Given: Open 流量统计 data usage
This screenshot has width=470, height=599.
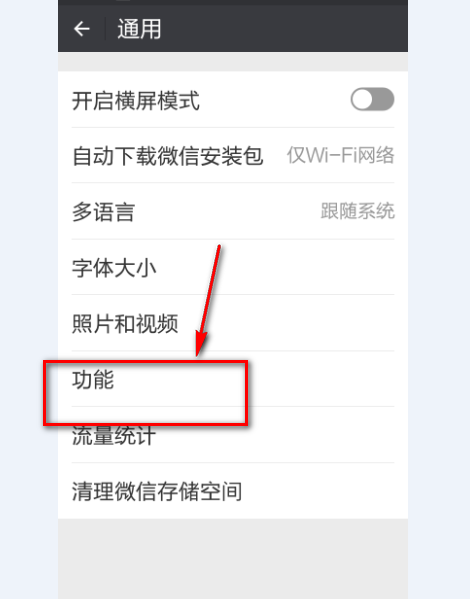Looking at the screenshot, I should (233, 435).
